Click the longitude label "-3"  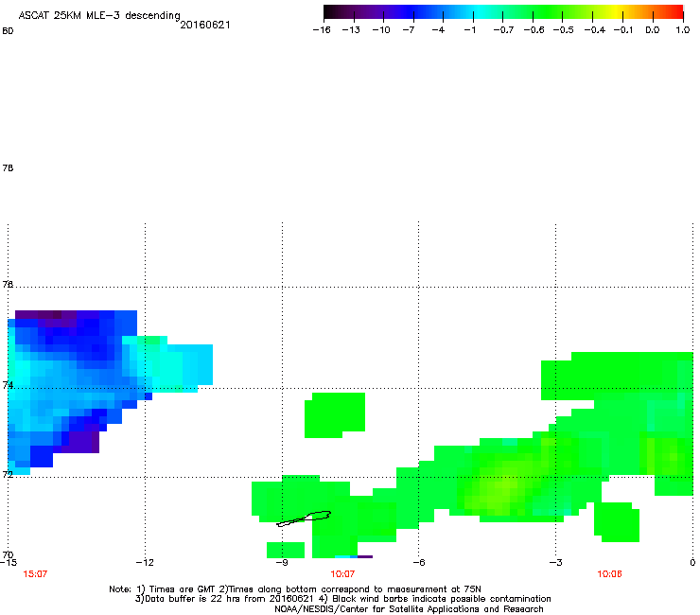555,562
